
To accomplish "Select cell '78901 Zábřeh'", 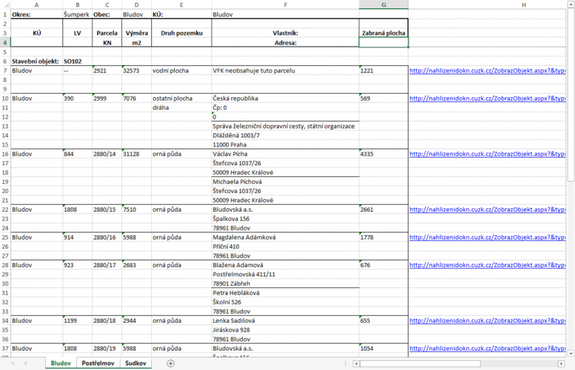I will click(285, 283).
